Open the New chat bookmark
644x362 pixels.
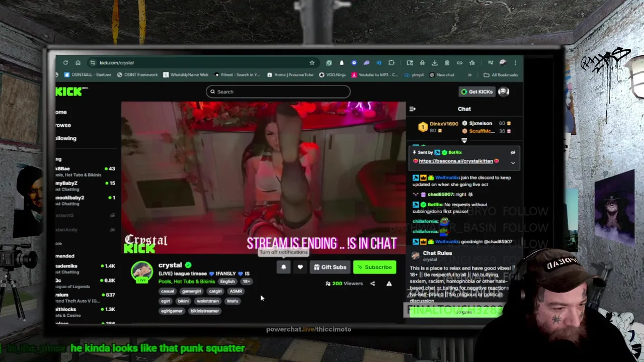click(x=442, y=75)
